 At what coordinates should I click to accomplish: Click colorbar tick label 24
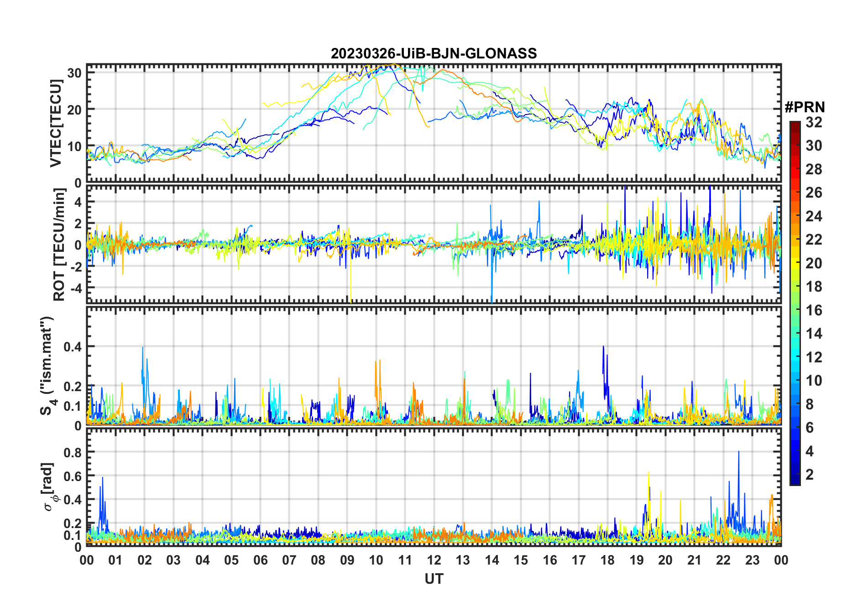(x=814, y=216)
